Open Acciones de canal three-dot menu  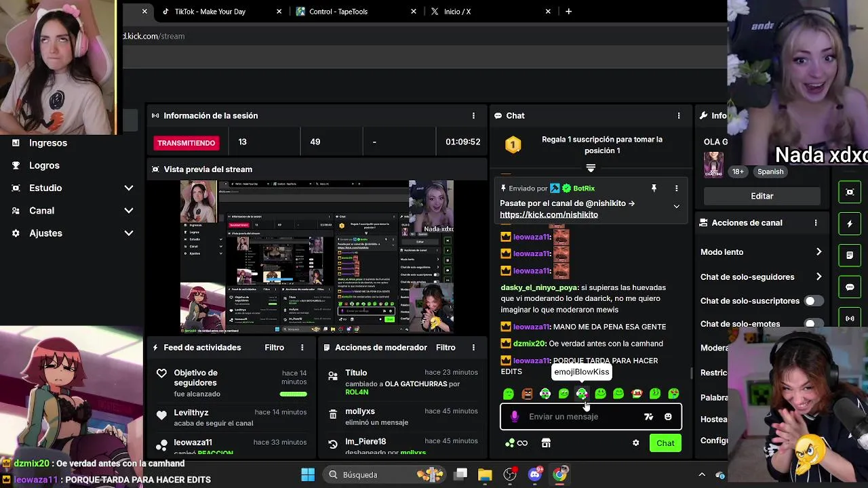coord(815,223)
